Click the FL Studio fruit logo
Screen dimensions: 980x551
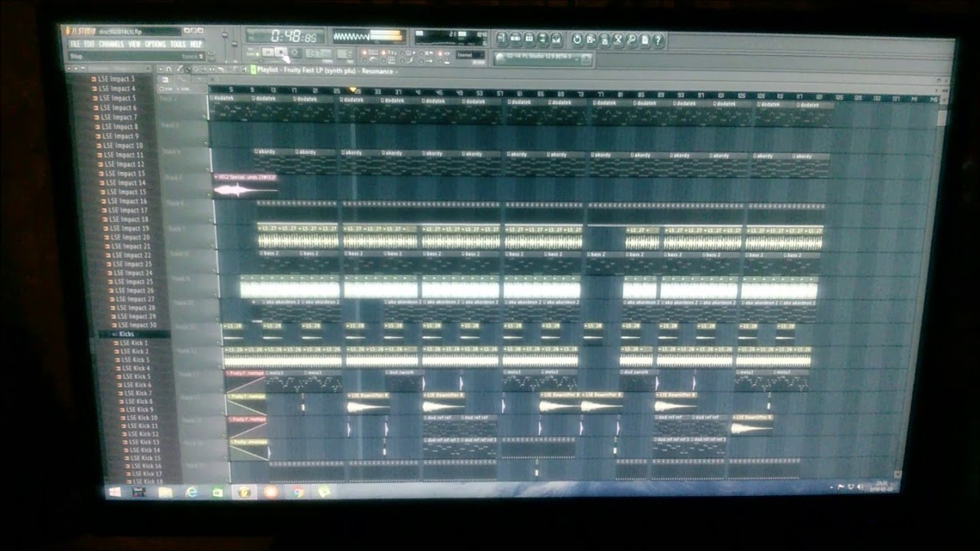click(x=67, y=31)
